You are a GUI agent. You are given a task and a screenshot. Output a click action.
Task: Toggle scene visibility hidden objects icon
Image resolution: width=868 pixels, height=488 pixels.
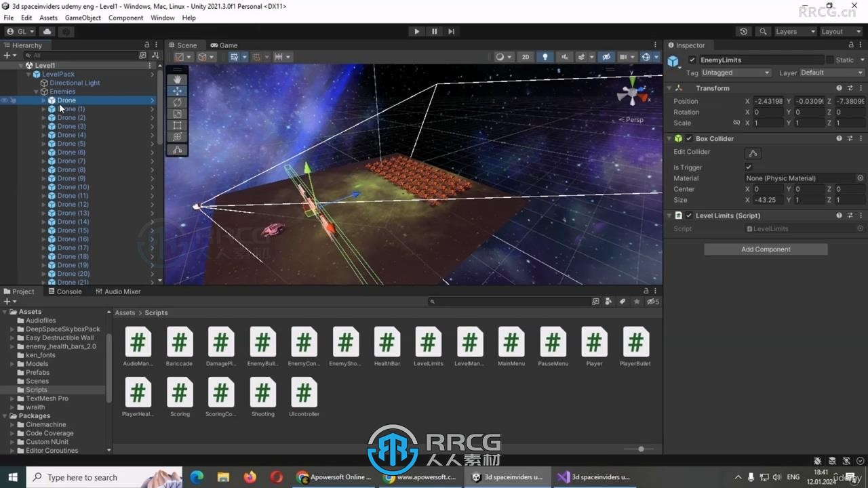point(606,57)
